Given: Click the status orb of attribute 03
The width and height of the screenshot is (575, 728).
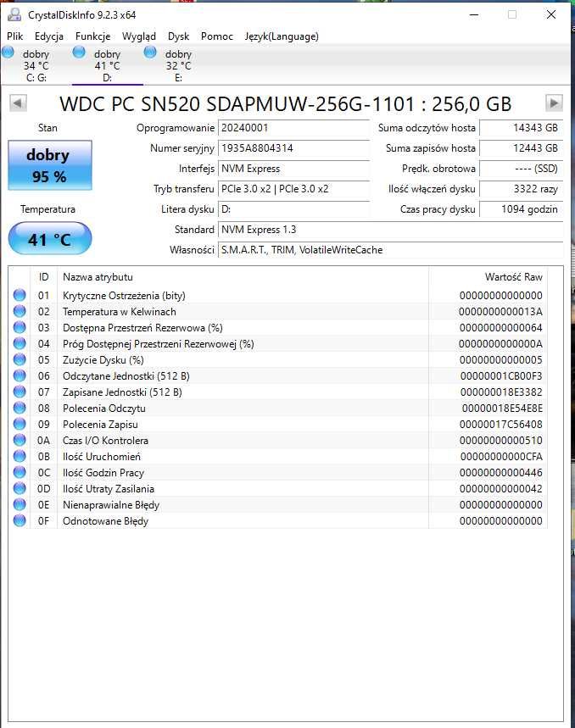Looking at the screenshot, I should tap(20, 327).
